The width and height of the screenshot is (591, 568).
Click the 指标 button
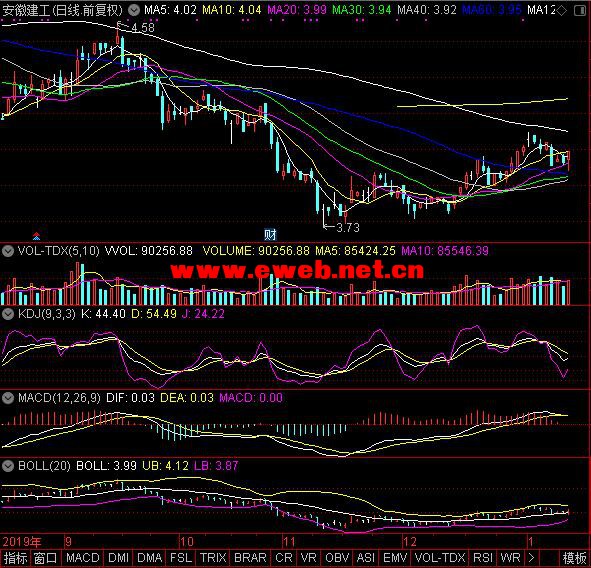tap(15, 558)
